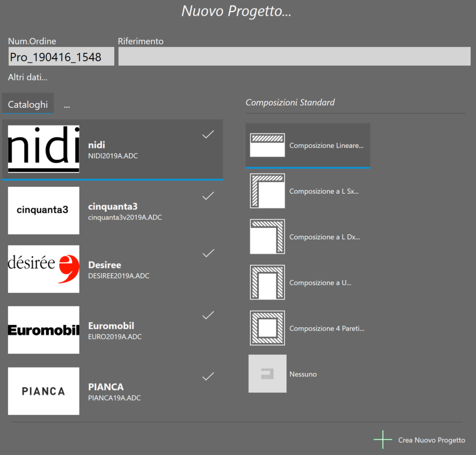Click the NIDI2019A.ADC file name

(113, 156)
